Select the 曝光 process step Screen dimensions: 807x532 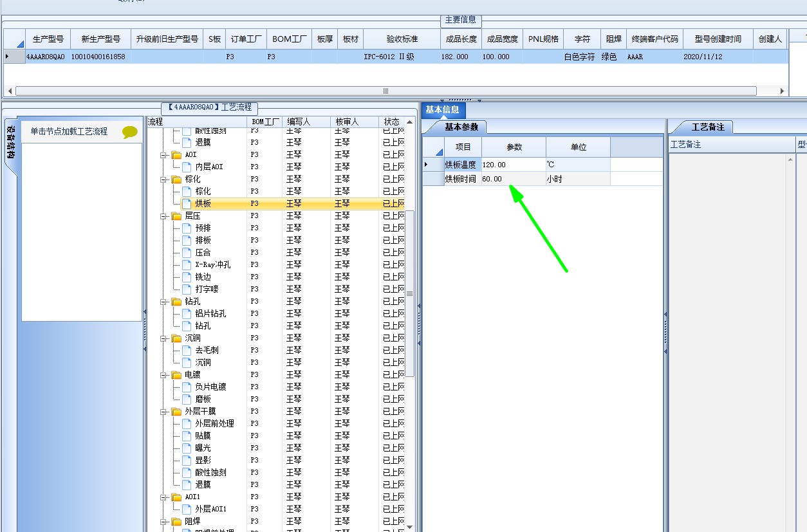[203, 448]
